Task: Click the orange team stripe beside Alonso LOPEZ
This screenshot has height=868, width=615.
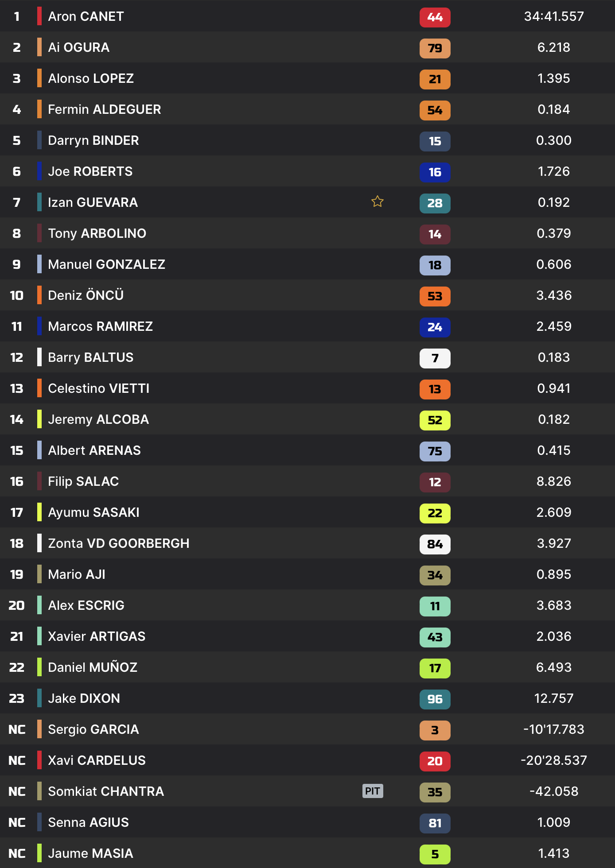Action: pos(39,78)
